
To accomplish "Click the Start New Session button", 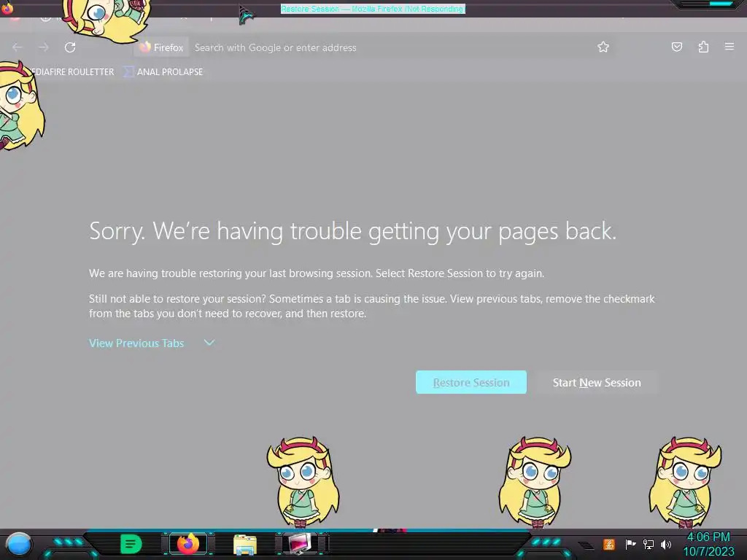I will [597, 382].
